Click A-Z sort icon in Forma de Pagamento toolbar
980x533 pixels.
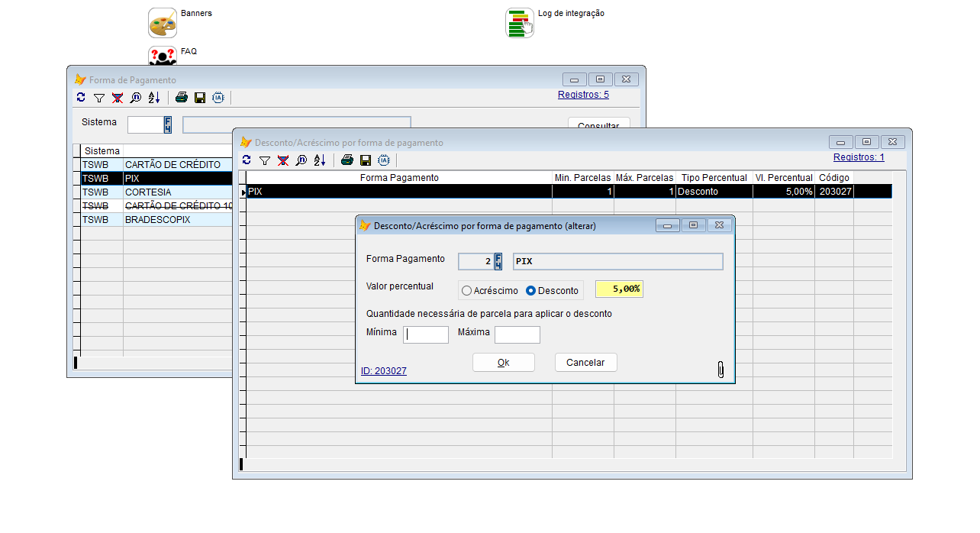(153, 98)
